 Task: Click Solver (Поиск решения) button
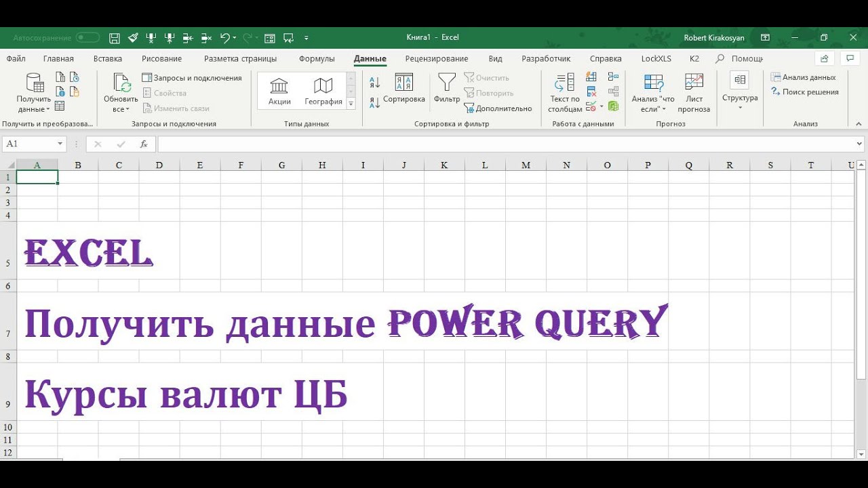pos(805,92)
